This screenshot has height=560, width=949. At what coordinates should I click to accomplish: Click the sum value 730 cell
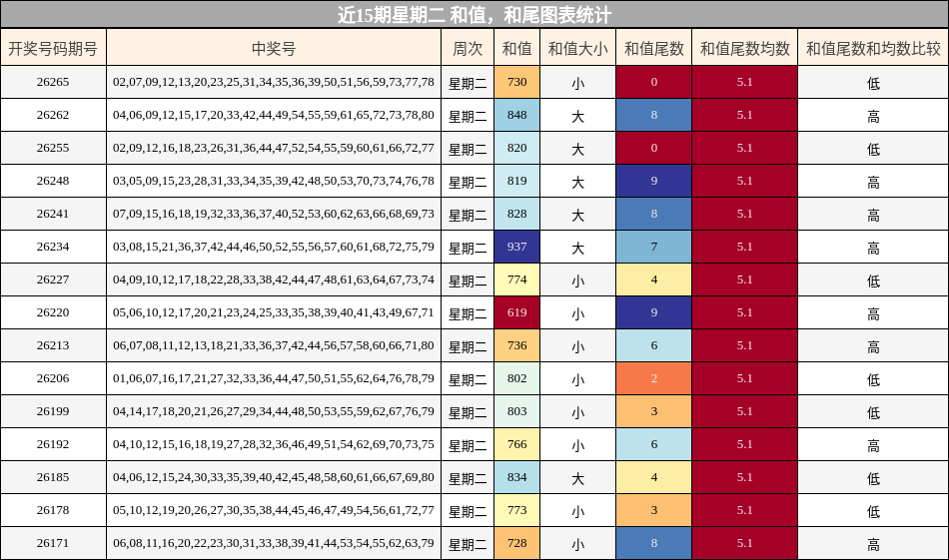(x=516, y=82)
